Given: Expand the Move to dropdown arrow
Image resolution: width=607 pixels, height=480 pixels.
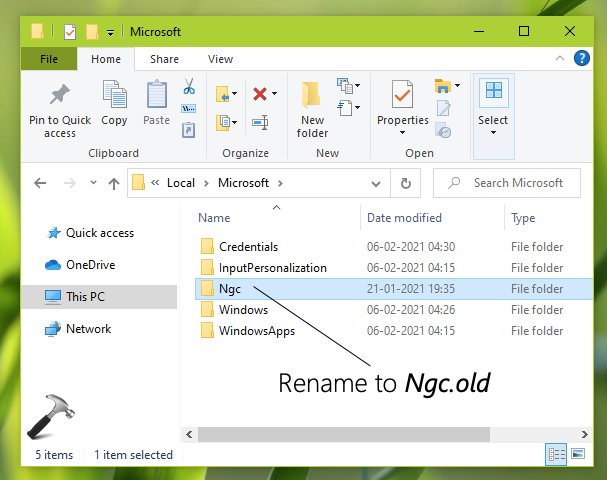Looking at the screenshot, I should [x=235, y=94].
